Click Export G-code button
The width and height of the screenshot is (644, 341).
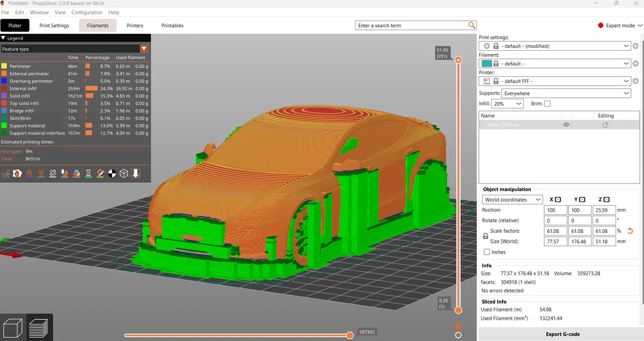click(562, 334)
